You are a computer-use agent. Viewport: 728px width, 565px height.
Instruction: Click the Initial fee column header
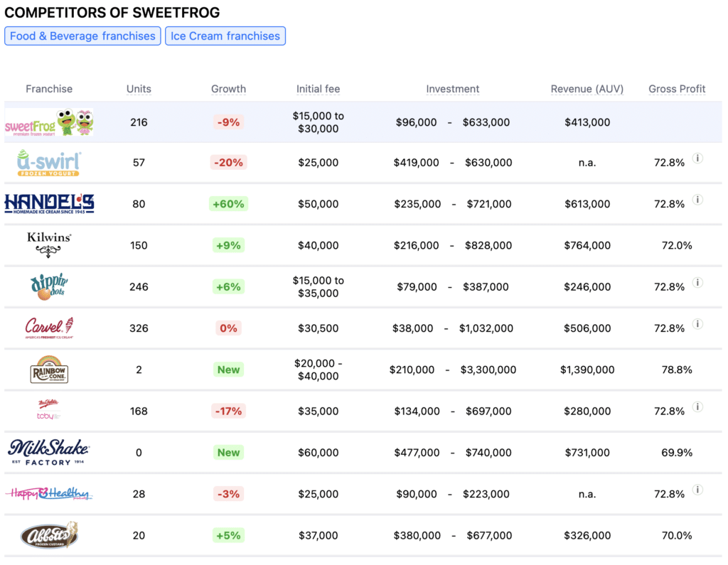(318, 89)
